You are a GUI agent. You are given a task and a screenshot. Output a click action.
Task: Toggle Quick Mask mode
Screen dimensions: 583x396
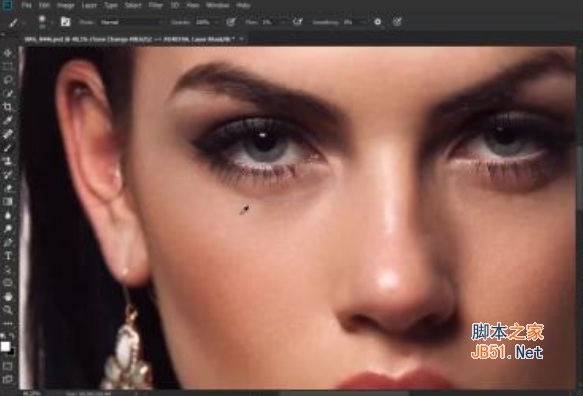tap(8, 366)
